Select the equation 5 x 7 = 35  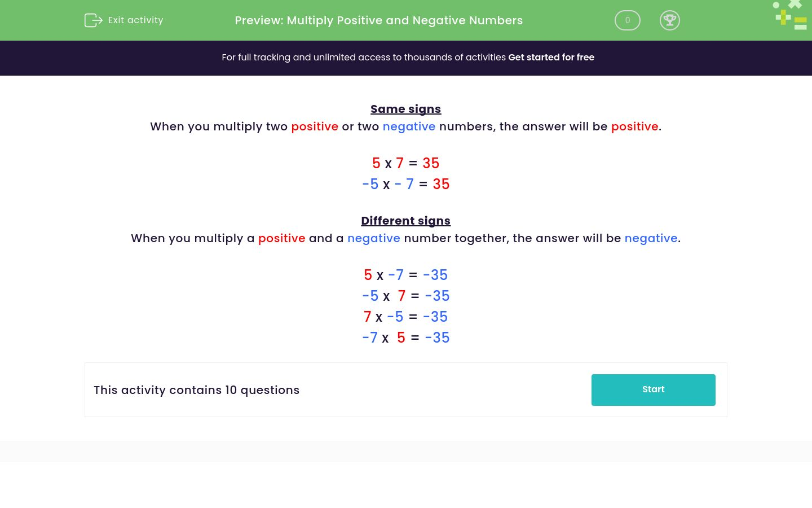[406, 163]
